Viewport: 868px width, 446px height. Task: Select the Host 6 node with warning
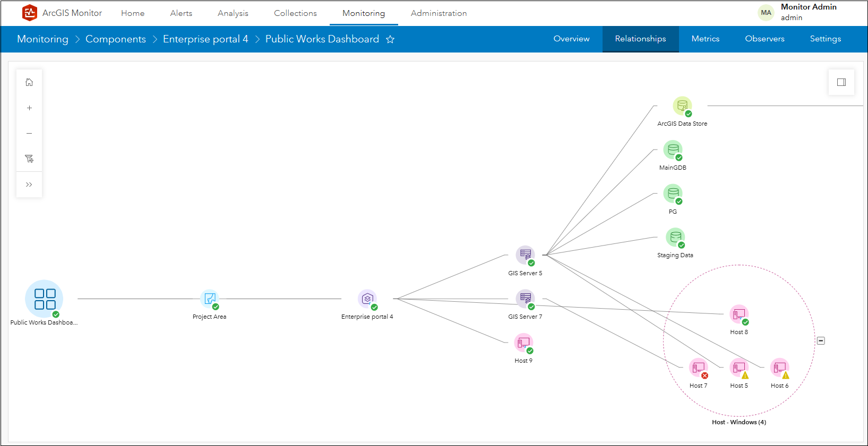(x=780, y=368)
